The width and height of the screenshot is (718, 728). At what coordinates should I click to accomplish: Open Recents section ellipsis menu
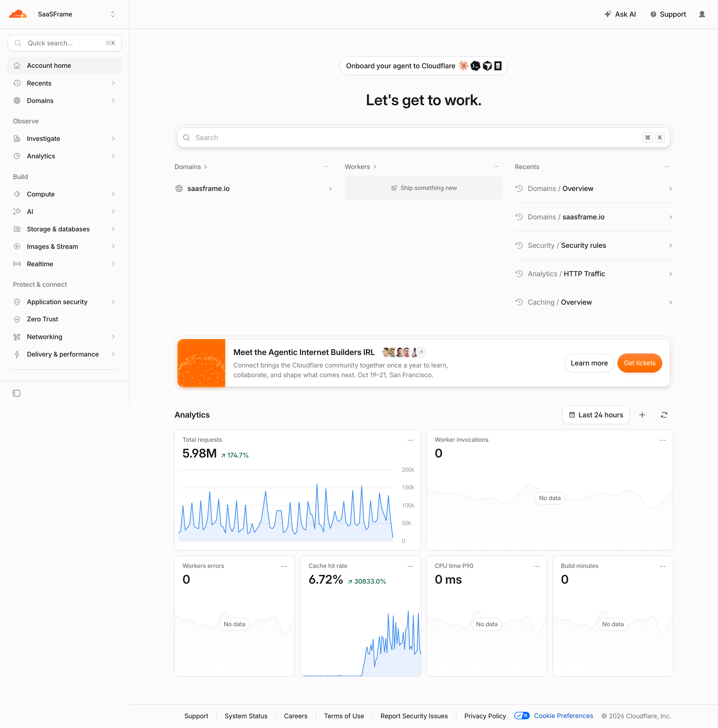coord(666,167)
